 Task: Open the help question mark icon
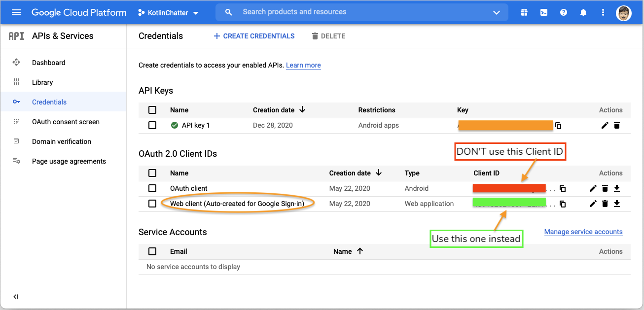564,12
